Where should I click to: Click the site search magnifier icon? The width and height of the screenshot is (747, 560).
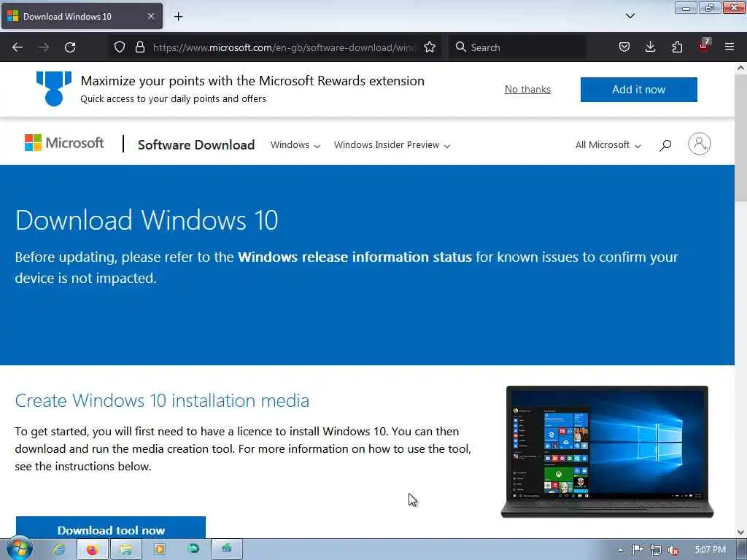click(x=665, y=145)
